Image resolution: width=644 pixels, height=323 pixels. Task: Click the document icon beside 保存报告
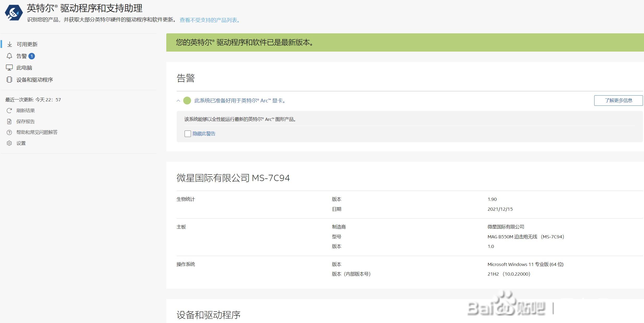(x=9, y=122)
